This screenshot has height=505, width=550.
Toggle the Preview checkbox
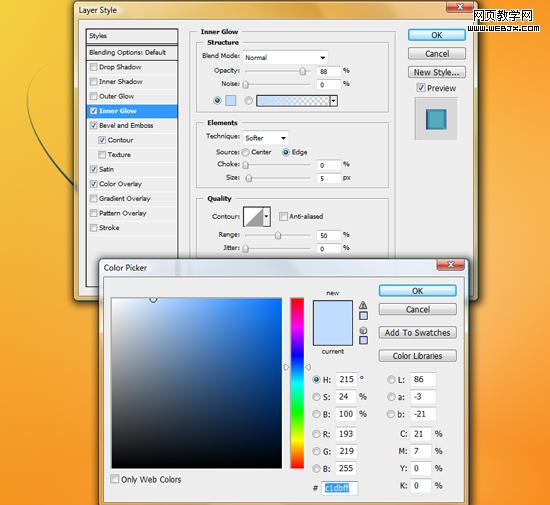pos(421,88)
